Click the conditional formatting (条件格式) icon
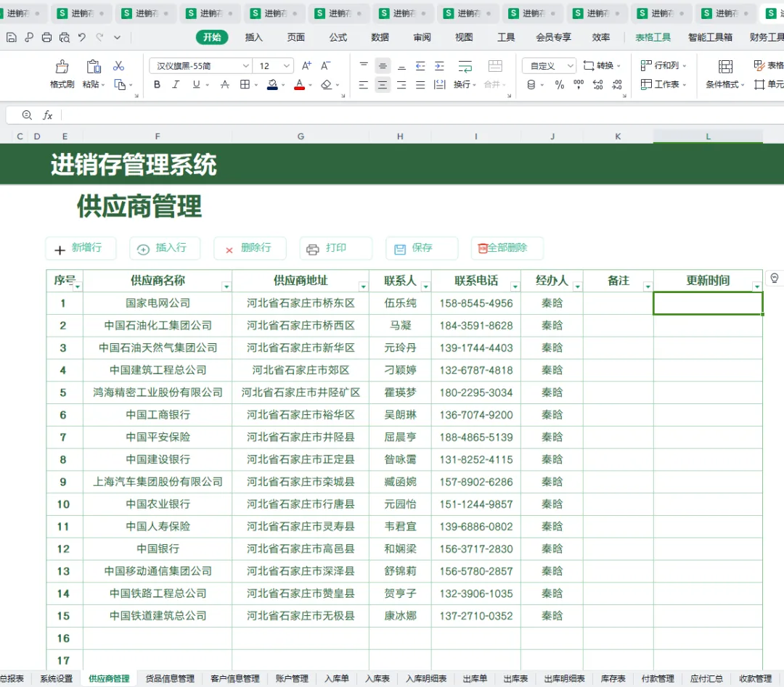 point(725,67)
